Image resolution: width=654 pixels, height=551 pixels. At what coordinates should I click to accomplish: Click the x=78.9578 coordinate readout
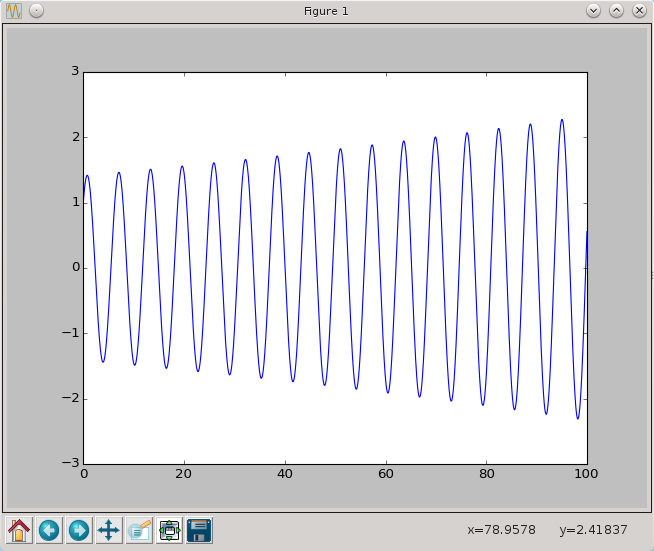click(501, 529)
